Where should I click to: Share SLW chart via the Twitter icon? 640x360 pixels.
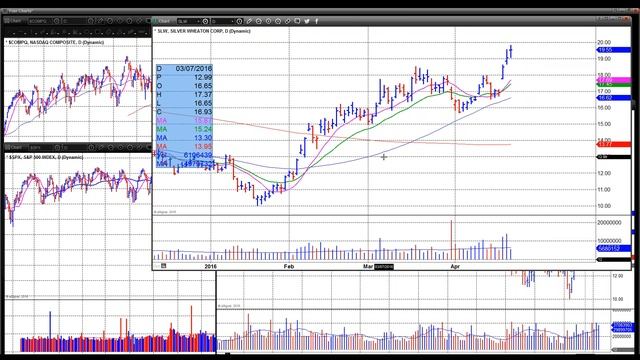point(307,21)
